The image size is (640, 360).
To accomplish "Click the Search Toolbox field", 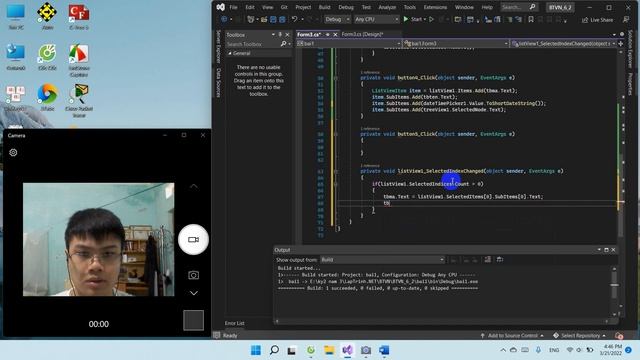I will click(253, 44).
